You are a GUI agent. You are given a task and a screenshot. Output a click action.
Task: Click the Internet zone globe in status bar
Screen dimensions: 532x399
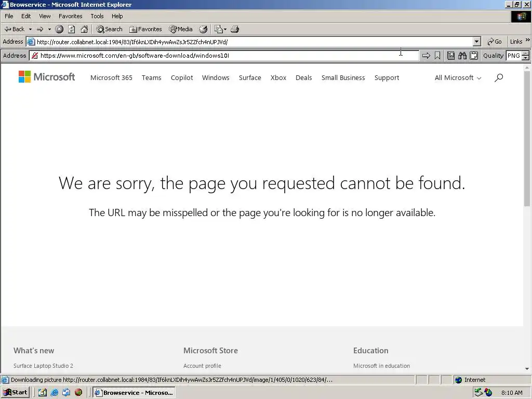459,380
